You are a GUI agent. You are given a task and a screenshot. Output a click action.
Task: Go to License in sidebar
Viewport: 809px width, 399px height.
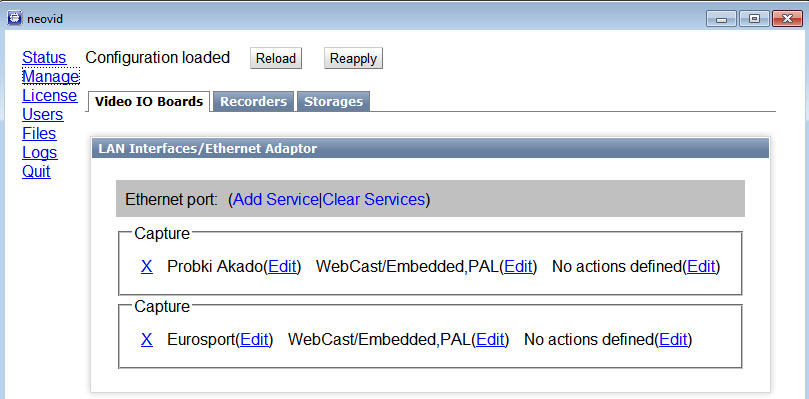pyautogui.click(x=50, y=95)
